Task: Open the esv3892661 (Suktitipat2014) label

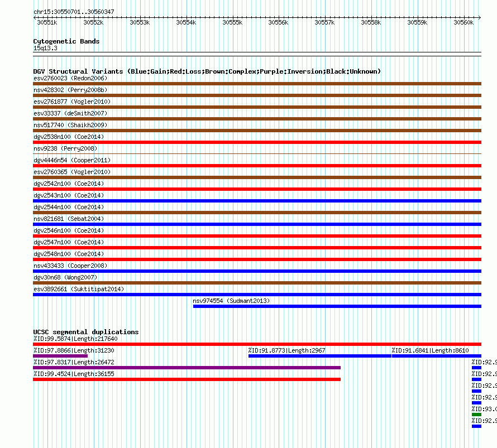Action: [79, 289]
